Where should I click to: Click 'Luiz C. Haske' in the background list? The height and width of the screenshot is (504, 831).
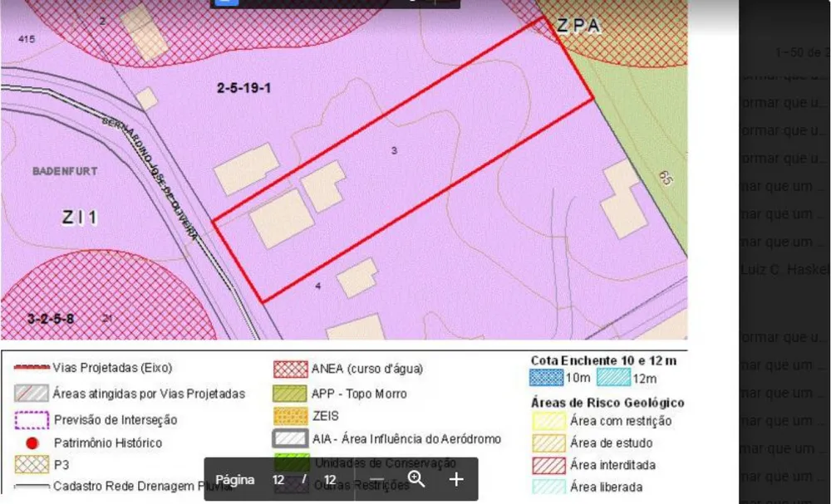click(785, 270)
